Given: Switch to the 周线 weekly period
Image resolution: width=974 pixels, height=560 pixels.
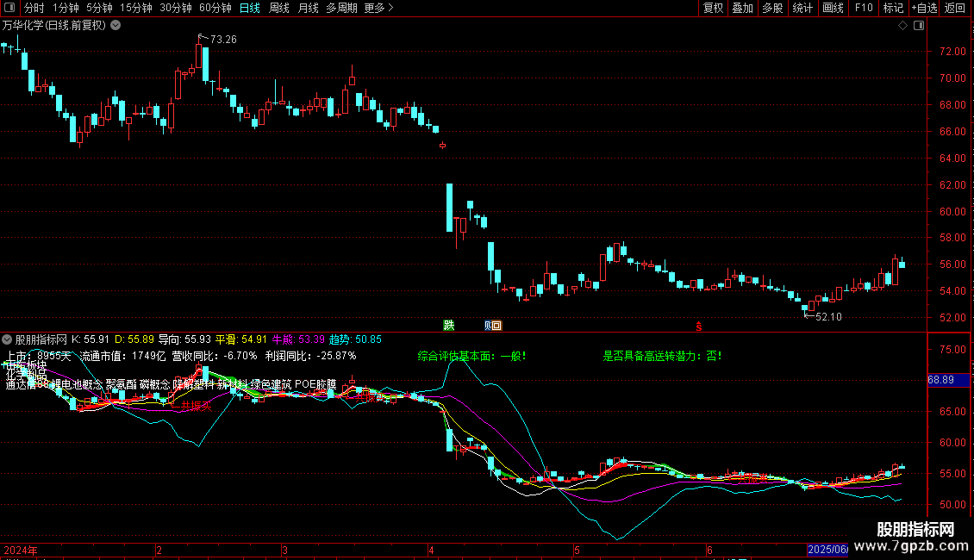Looking at the screenshot, I should coord(279,8).
